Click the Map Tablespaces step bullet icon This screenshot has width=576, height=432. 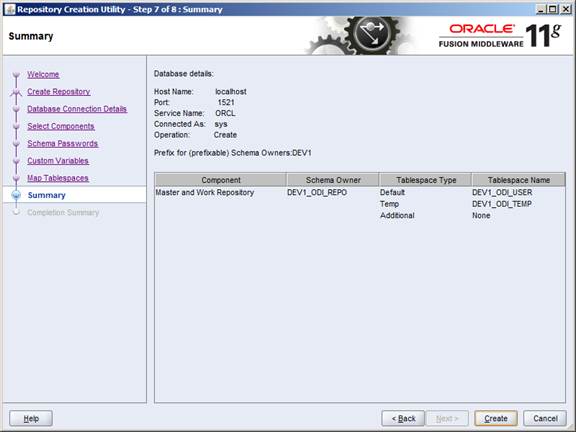(x=16, y=178)
